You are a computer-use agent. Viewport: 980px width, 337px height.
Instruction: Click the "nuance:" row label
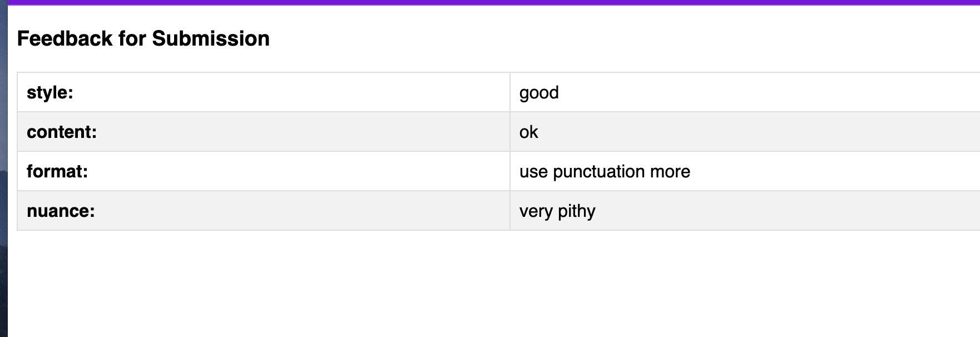(61, 211)
